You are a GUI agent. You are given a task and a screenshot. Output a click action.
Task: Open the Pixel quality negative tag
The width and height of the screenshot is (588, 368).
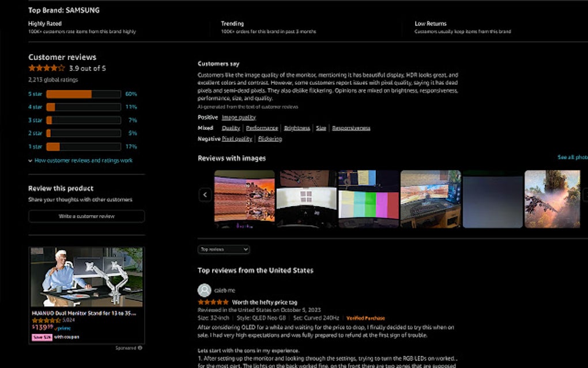237,139
